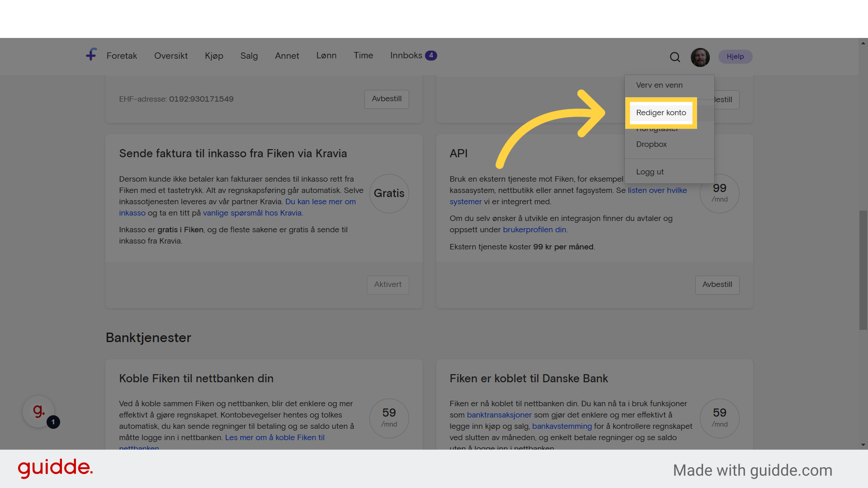Viewport: 868px width, 488px height.
Task: Click the Hjelp button
Action: click(x=735, y=56)
